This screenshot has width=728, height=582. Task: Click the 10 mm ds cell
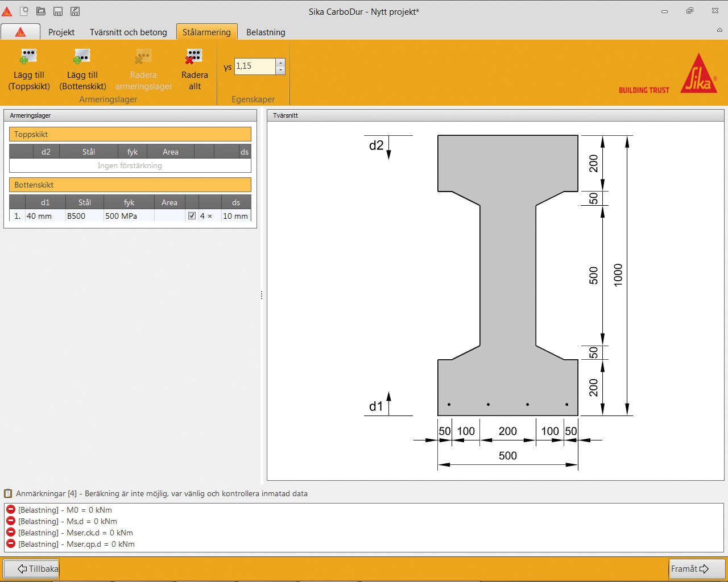point(235,216)
